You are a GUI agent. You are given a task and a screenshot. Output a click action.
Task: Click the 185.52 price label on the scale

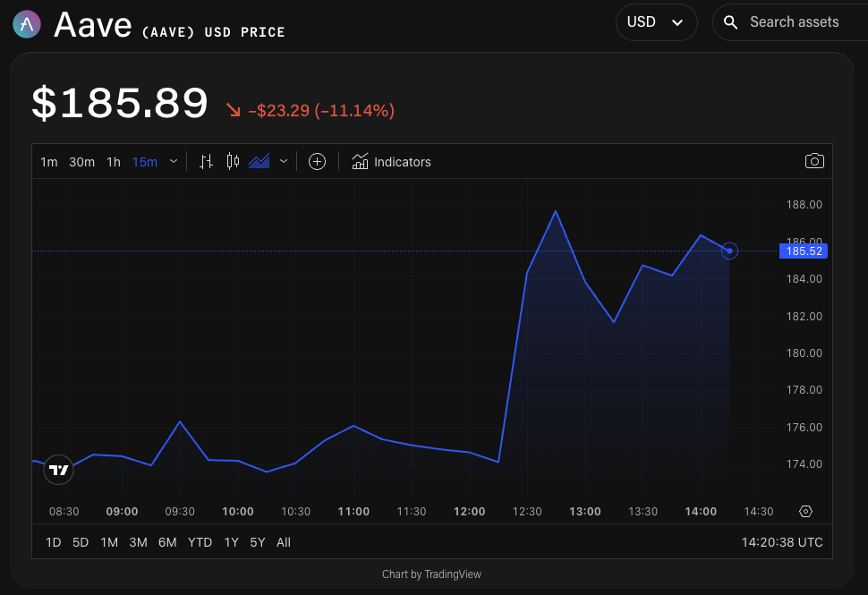pyautogui.click(x=803, y=251)
